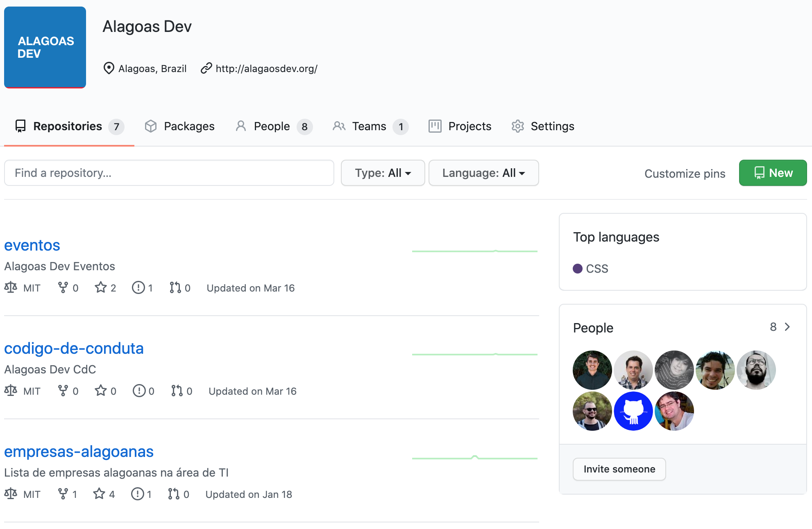
Task: Click the Settings gear icon
Action: click(518, 126)
